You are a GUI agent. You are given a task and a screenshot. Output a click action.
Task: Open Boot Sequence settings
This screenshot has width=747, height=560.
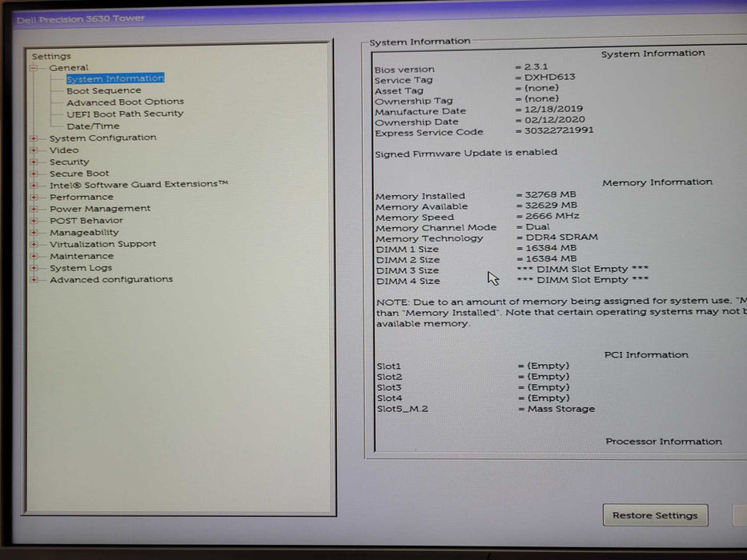coord(104,90)
